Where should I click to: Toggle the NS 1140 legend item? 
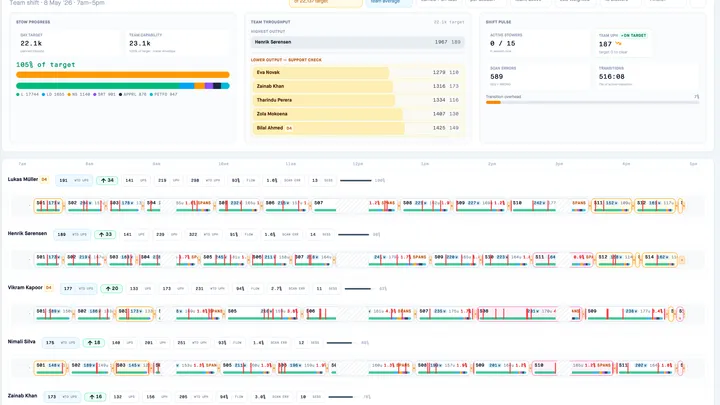tap(79, 95)
